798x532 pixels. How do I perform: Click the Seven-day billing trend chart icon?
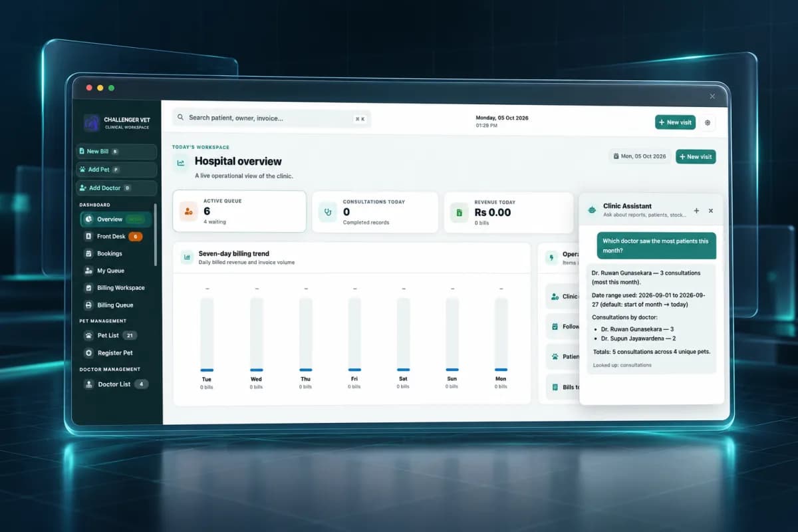pyautogui.click(x=187, y=257)
